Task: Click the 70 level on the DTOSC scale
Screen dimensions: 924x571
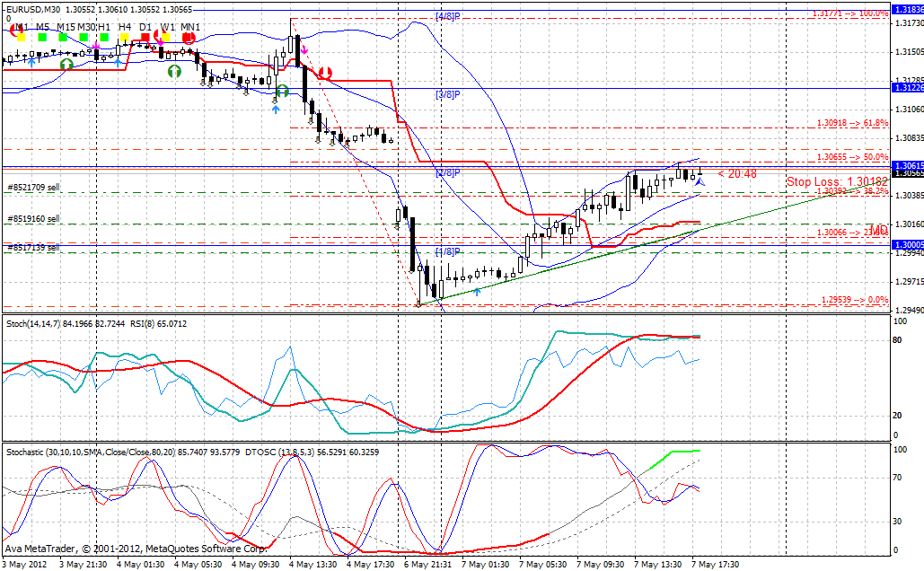Action: pos(897,478)
